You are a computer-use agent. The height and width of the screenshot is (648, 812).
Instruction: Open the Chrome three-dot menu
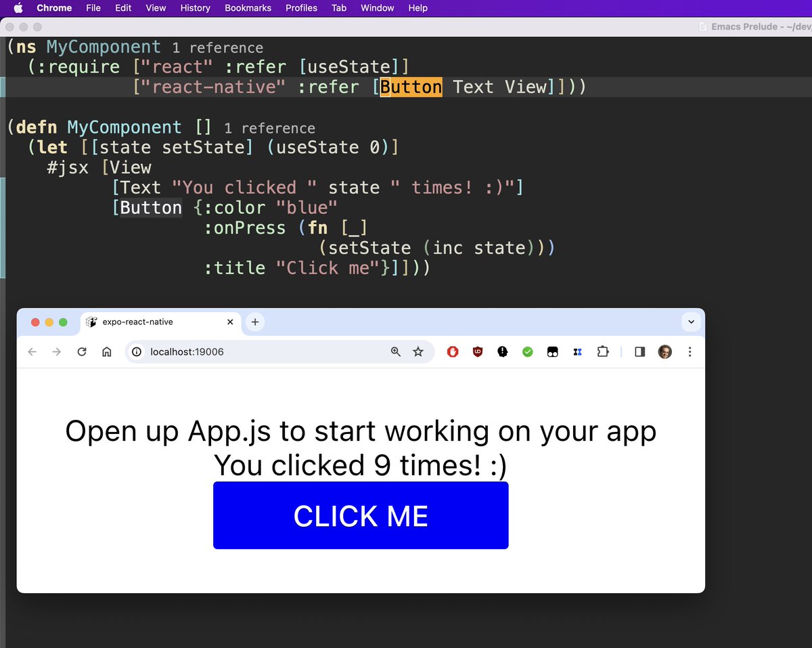tap(690, 351)
